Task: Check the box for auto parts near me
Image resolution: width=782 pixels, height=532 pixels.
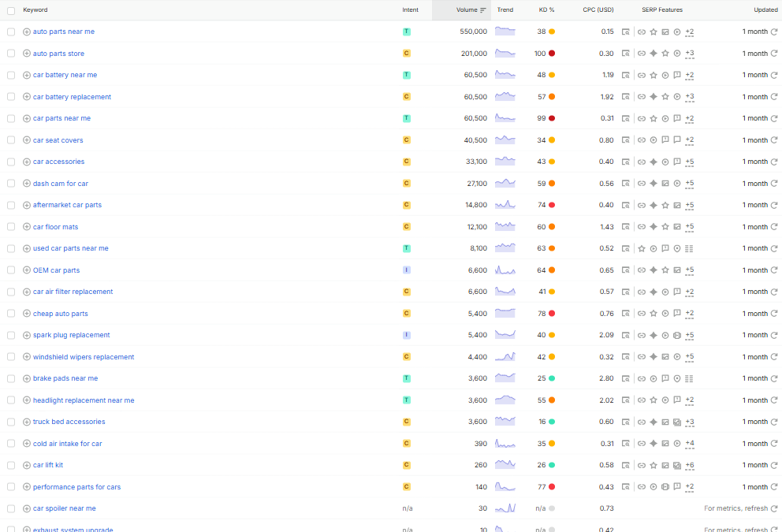Action: 11,32
